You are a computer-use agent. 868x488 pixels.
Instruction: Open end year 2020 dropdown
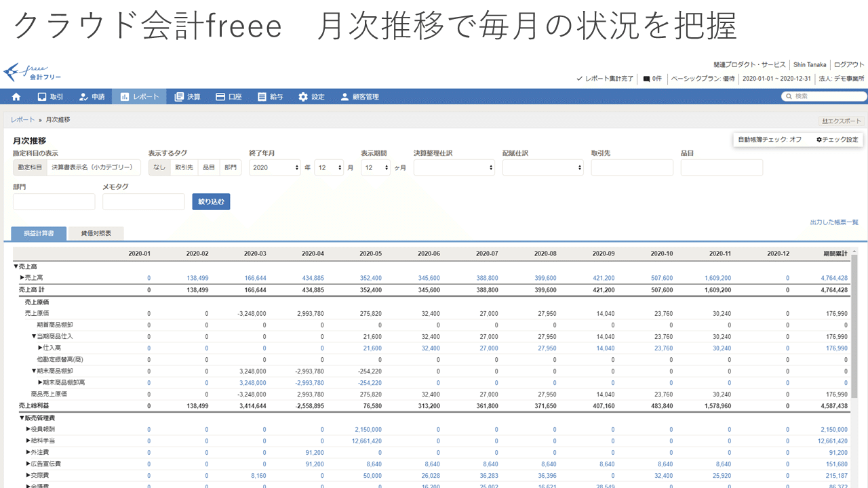275,167
